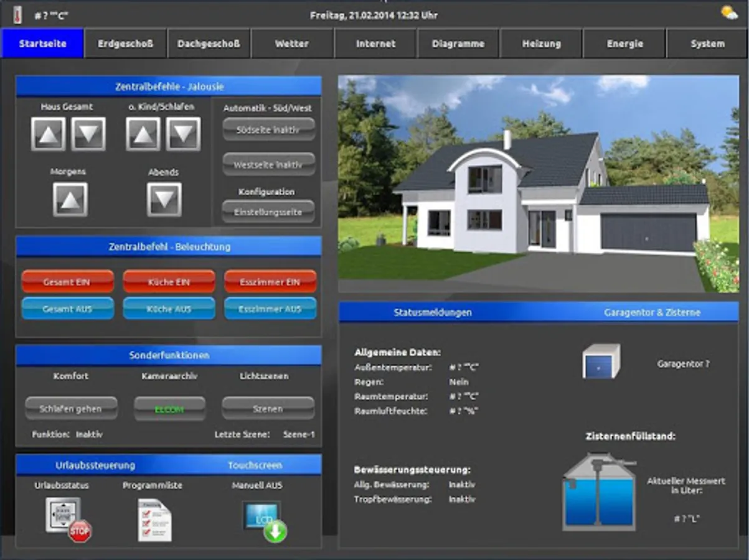Turn off all lights with Gesamt AUS
The width and height of the screenshot is (749, 560).
[x=67, y=309]
